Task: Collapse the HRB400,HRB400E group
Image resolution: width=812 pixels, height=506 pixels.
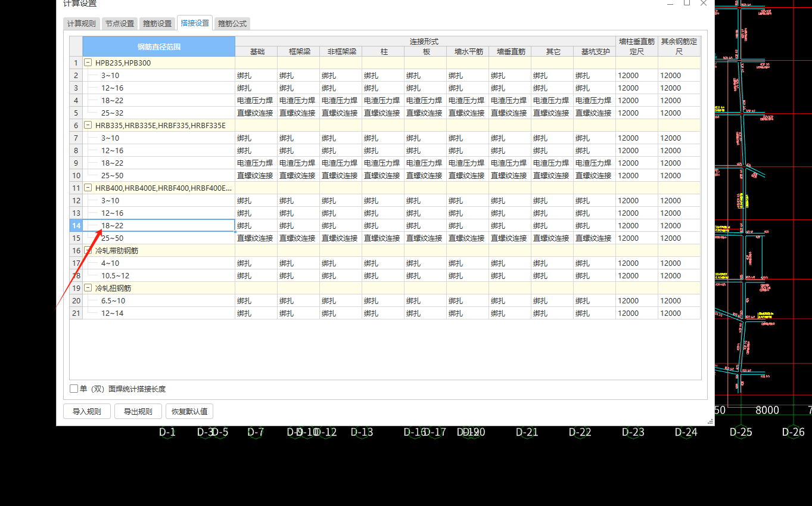Action: point(88,188)
